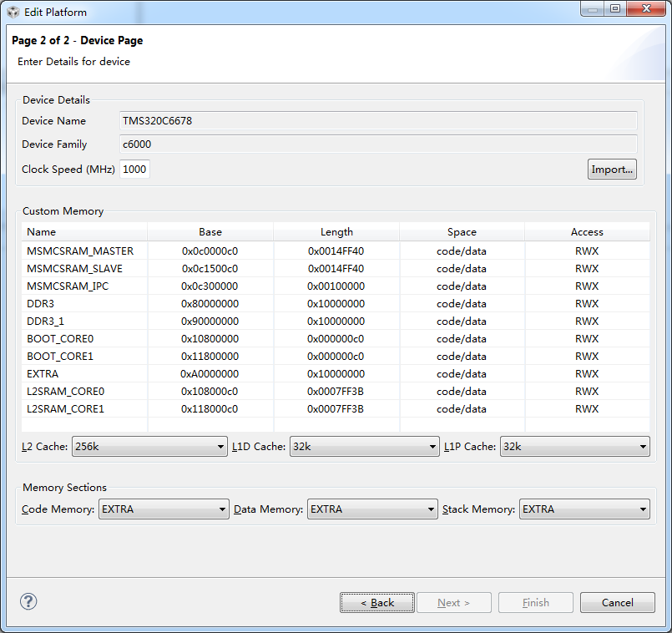Expand the Data Memory dropdown
Image resolution: width=672 pixels, height=633 pixels.
click(x=372, y=509)
